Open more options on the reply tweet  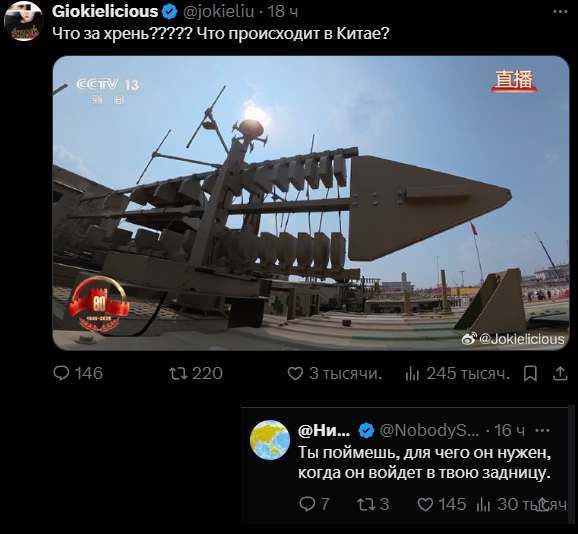coord(542,430)
